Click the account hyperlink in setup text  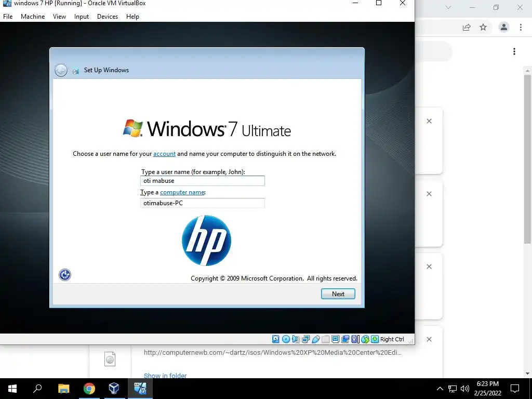click(164, 154)
